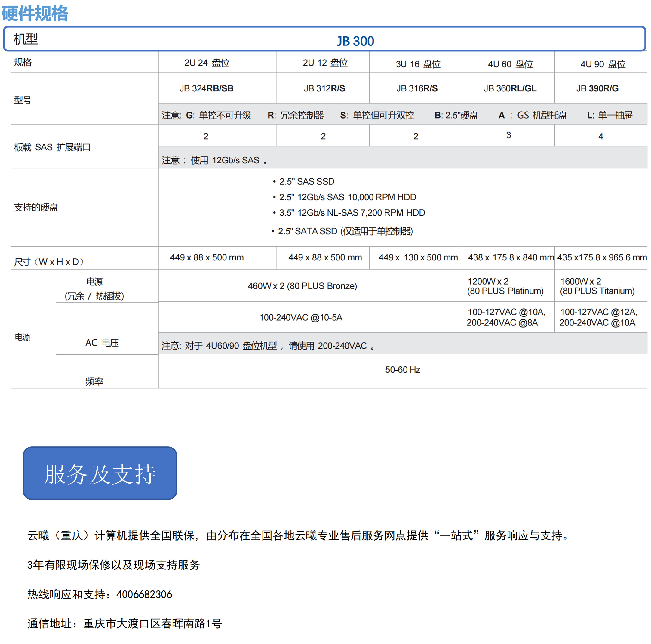Click dimension 438 x 175.8 x 840 mm
This screenshot has height=644, width=651.
511,257
